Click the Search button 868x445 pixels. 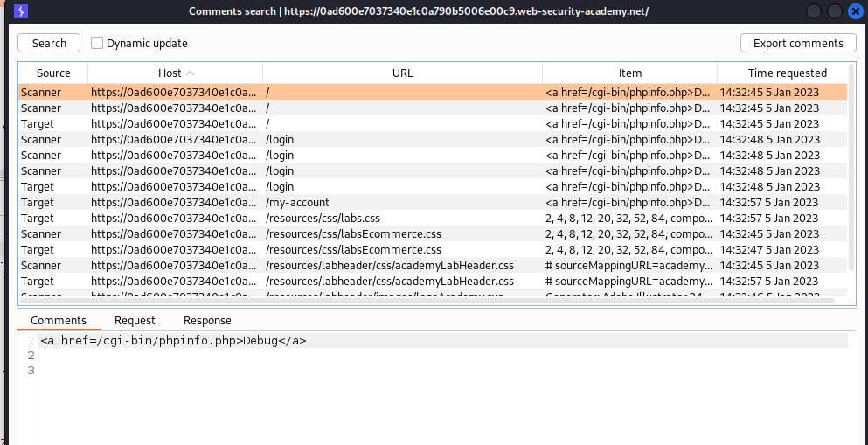[x=49, y=43]
